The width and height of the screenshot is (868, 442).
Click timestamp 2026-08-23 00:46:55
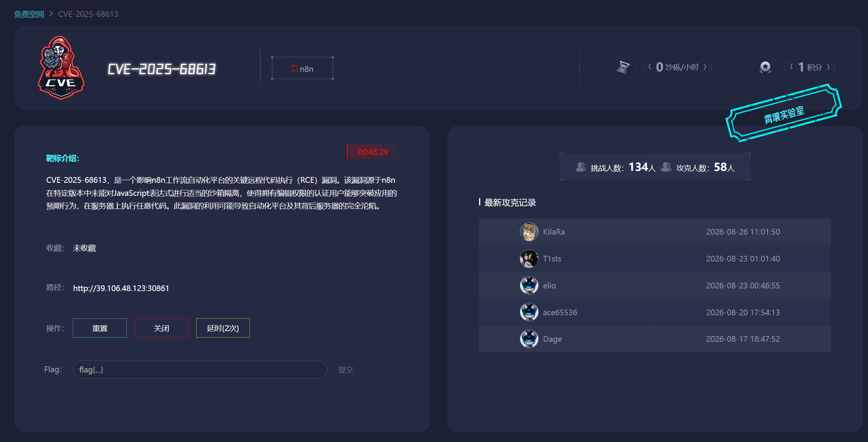pyautogui.click(x=743, y=286)
